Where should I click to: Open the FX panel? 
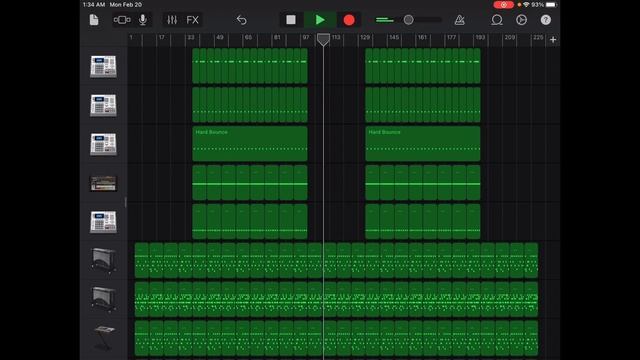[193, 20]
